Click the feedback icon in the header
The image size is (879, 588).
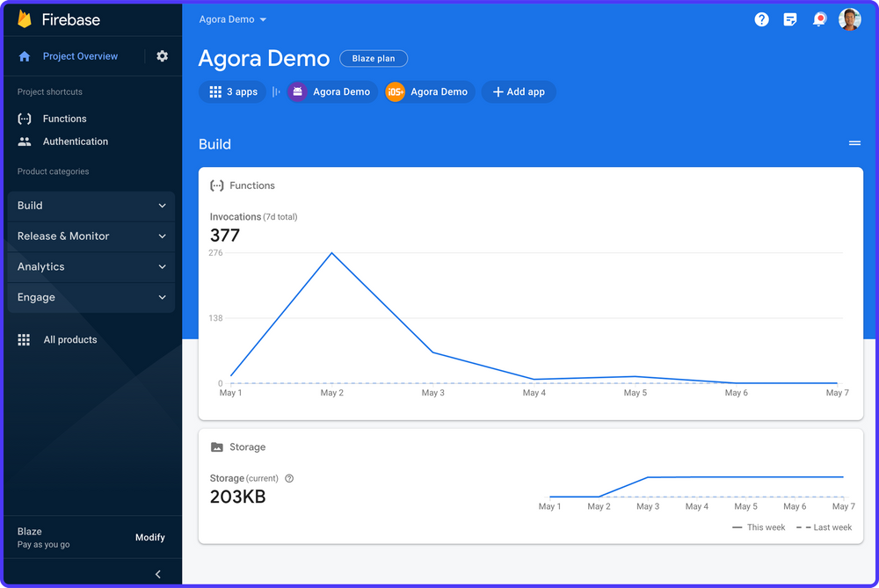[790, 18]
